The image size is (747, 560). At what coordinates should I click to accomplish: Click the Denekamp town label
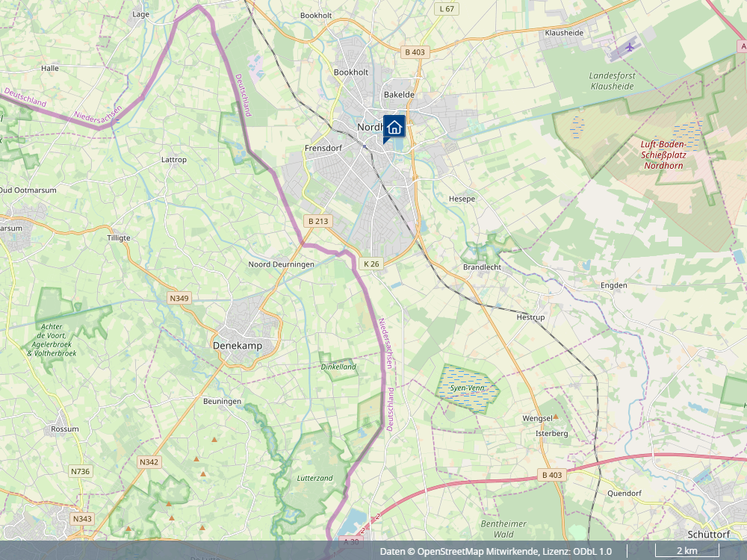[238, 346]
